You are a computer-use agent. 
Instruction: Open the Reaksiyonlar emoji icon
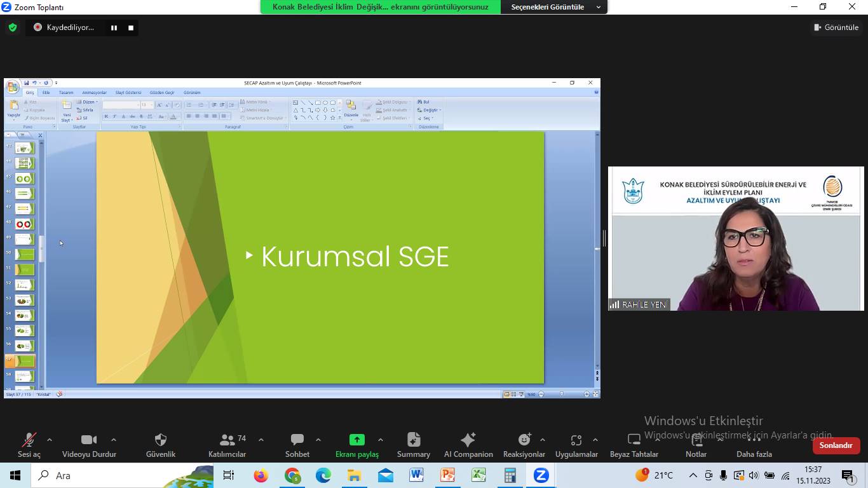524,440
